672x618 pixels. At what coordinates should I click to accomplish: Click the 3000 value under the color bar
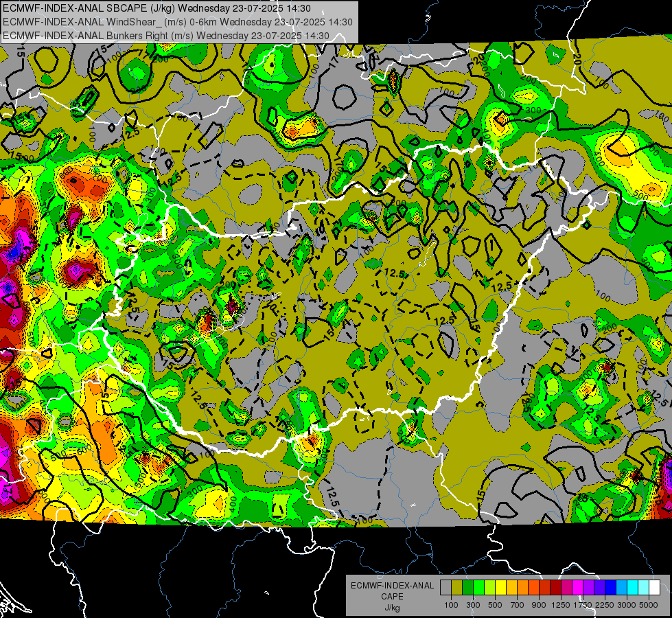click(627, 605)
